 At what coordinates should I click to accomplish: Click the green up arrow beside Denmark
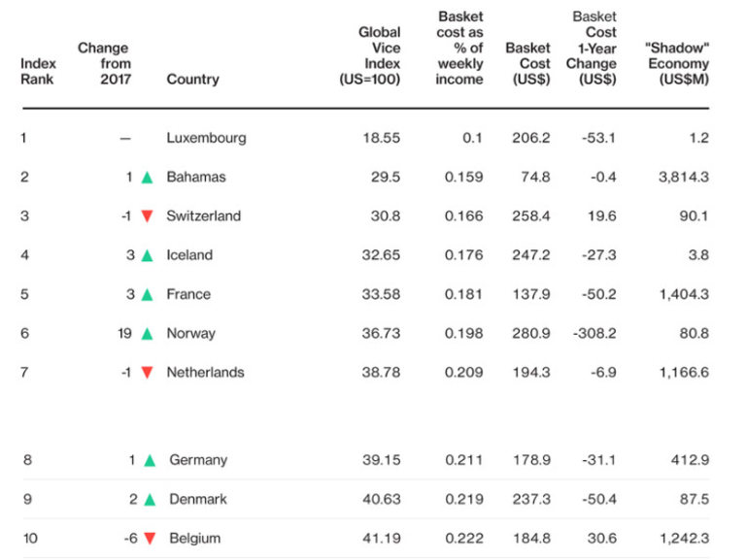[x=149, y=499]
